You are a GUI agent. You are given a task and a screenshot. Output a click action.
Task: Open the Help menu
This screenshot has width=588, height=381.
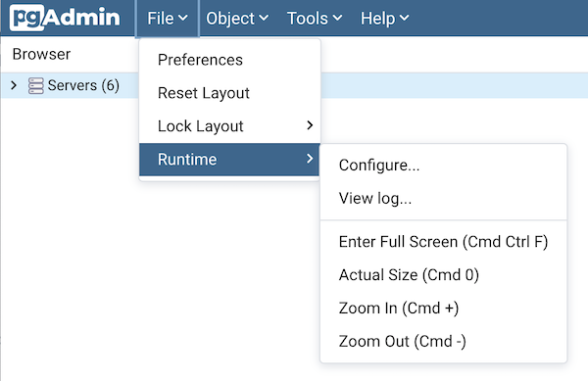tap(384, 19)
